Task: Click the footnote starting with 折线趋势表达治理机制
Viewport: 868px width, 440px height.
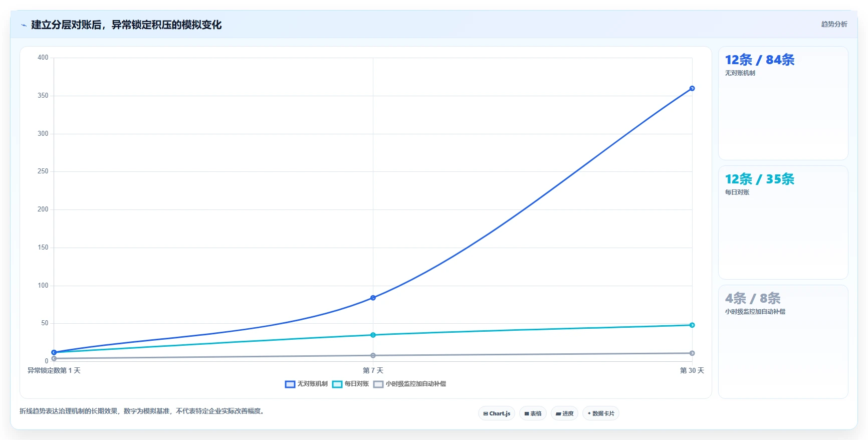Action: pyautogui.click(x=143, y=411)
